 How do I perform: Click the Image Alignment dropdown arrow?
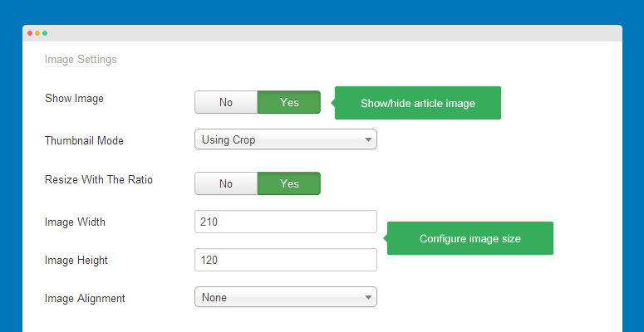[368, 297]
